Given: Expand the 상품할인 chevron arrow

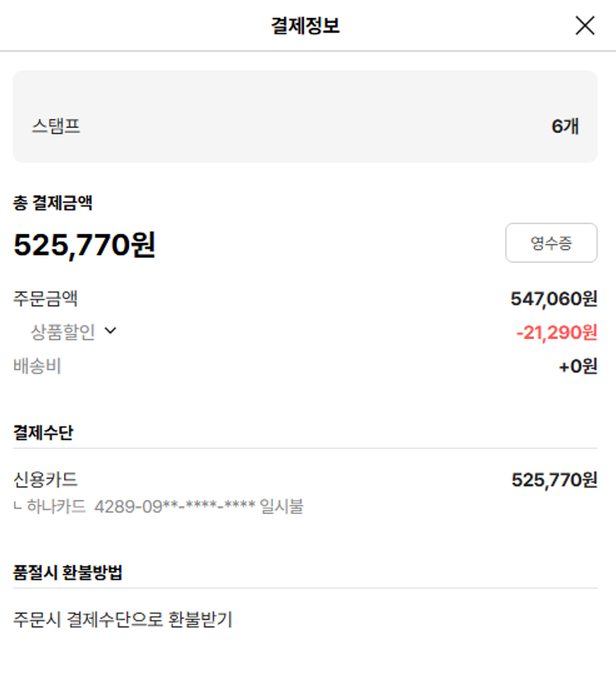Looking at the screenshot, I should 111,331.
